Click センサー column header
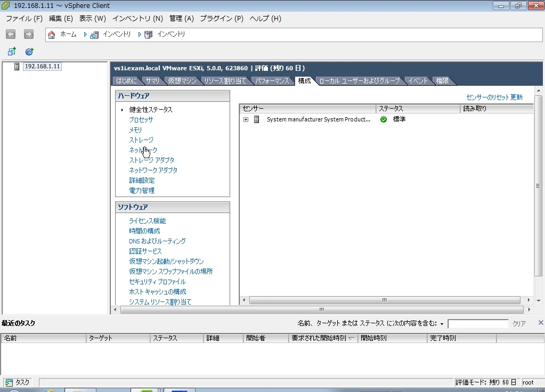The image size is (545, 392). (308, 109)
